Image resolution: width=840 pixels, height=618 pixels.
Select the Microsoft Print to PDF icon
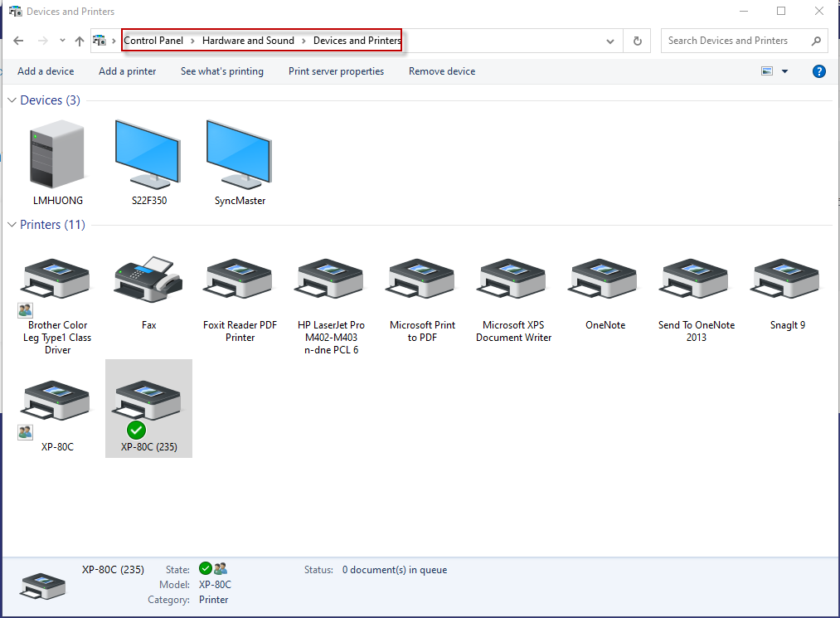421,279
